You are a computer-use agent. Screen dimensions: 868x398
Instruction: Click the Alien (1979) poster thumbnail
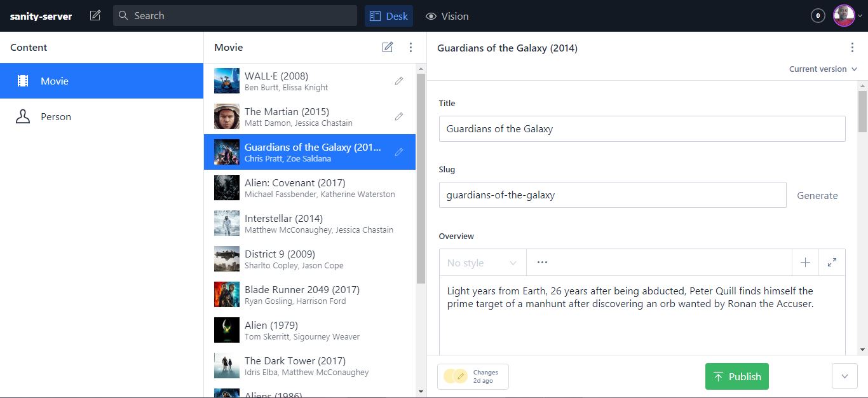point(227,330)
